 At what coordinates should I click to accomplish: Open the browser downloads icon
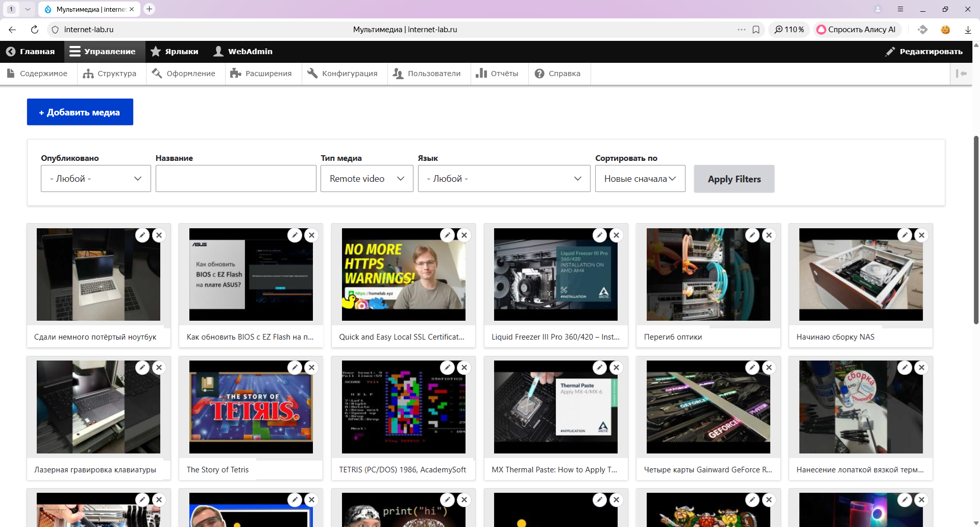(x=968, y=30)
